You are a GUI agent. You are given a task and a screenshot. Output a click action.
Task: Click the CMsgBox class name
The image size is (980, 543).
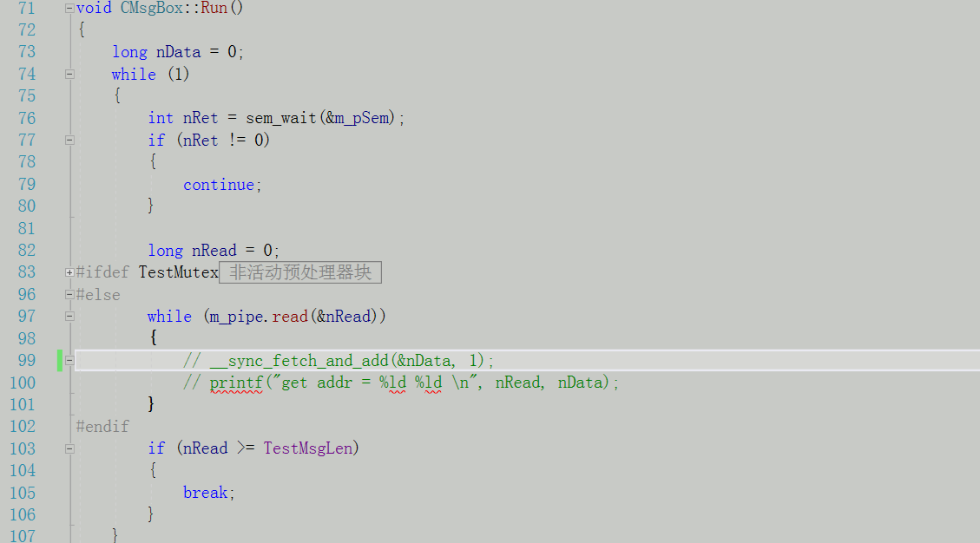coord(152,8)
